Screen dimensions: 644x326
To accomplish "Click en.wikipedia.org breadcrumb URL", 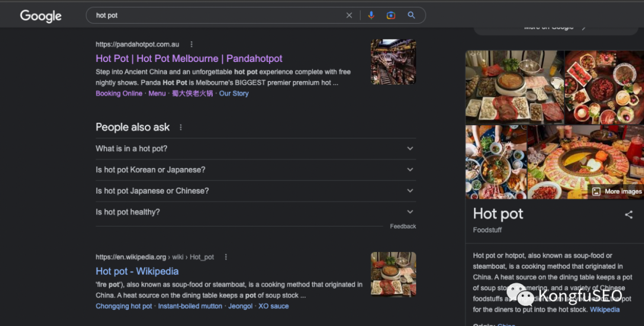I will (155, 257).
